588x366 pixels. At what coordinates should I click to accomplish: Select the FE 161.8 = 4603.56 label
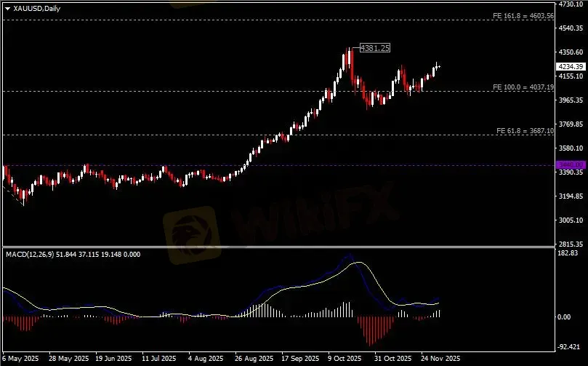pos(523,16)
